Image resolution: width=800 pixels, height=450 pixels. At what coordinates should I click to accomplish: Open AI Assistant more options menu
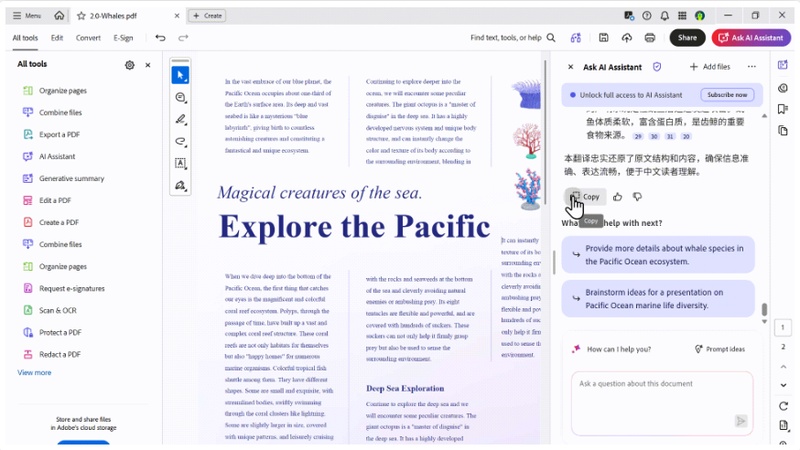752,67
